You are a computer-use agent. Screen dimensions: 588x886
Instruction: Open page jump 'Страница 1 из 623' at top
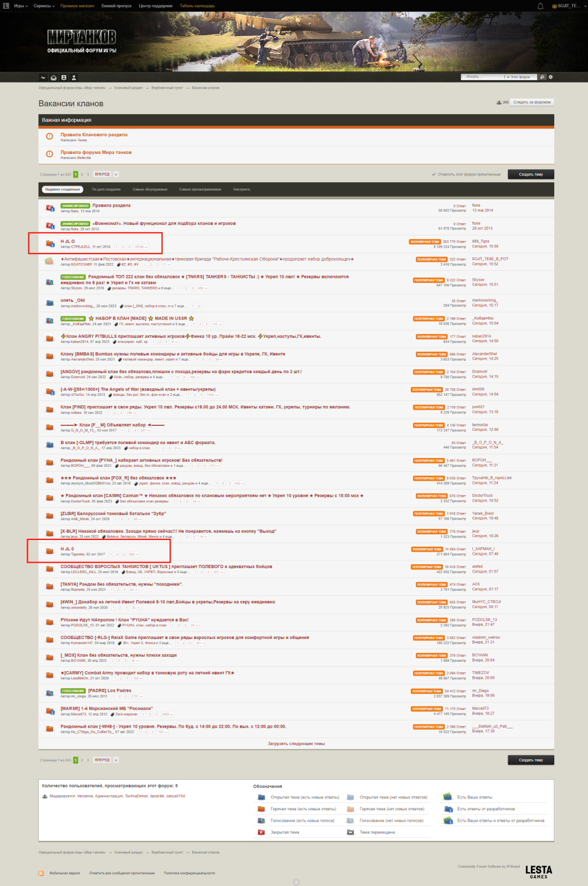pos(55,174)
